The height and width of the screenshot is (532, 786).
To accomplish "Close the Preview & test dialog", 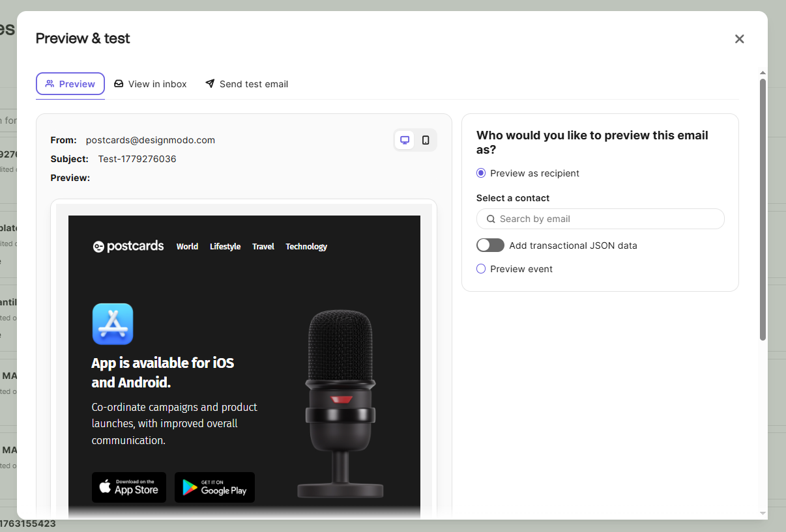I will [739, 39].
